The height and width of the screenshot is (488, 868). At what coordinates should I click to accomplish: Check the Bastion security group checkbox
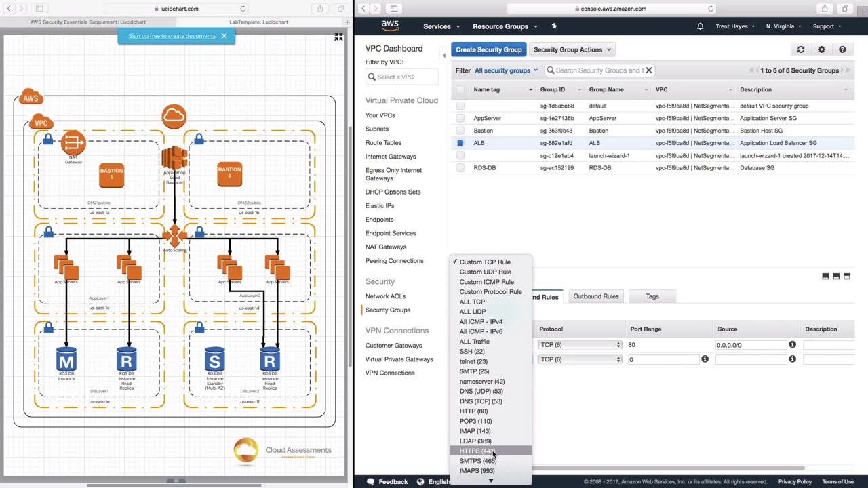(x=460, y=131)
